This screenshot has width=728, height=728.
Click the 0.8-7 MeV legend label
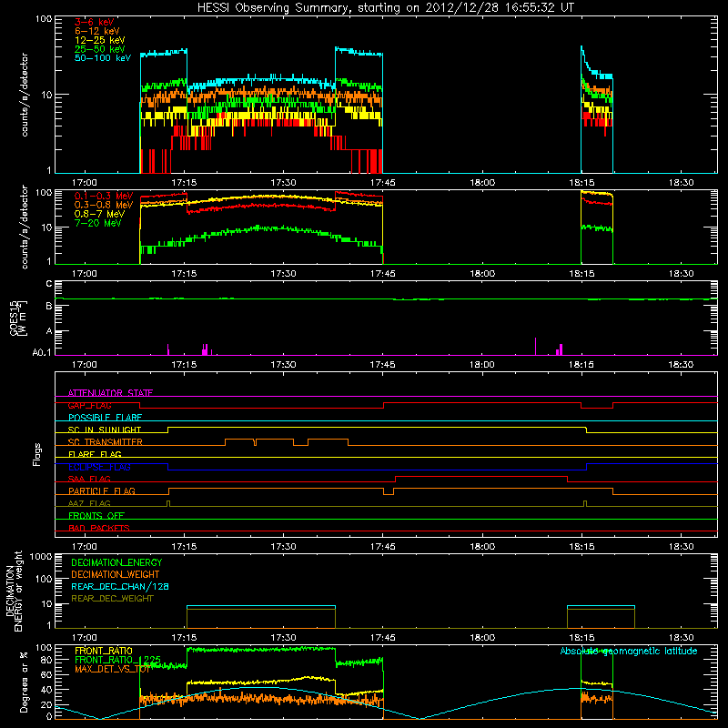pyautogui.click(x=99, y=214)
